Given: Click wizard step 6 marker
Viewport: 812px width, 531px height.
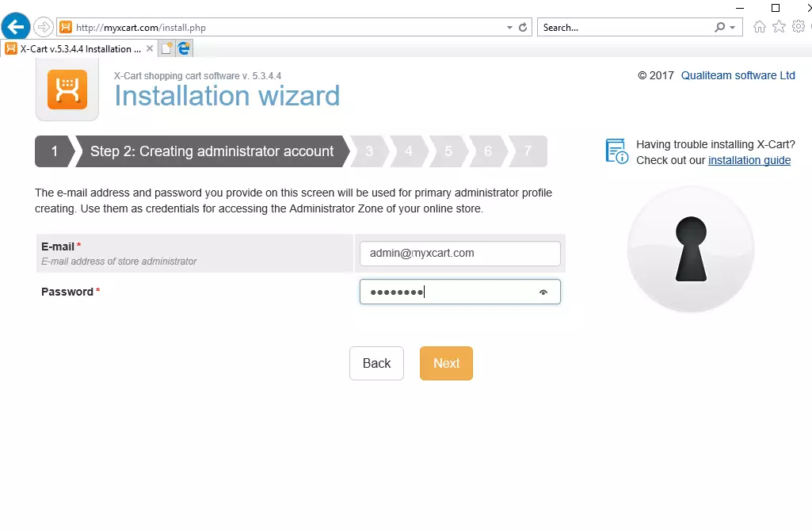Looking at the screenshot, I should [488, 151].
